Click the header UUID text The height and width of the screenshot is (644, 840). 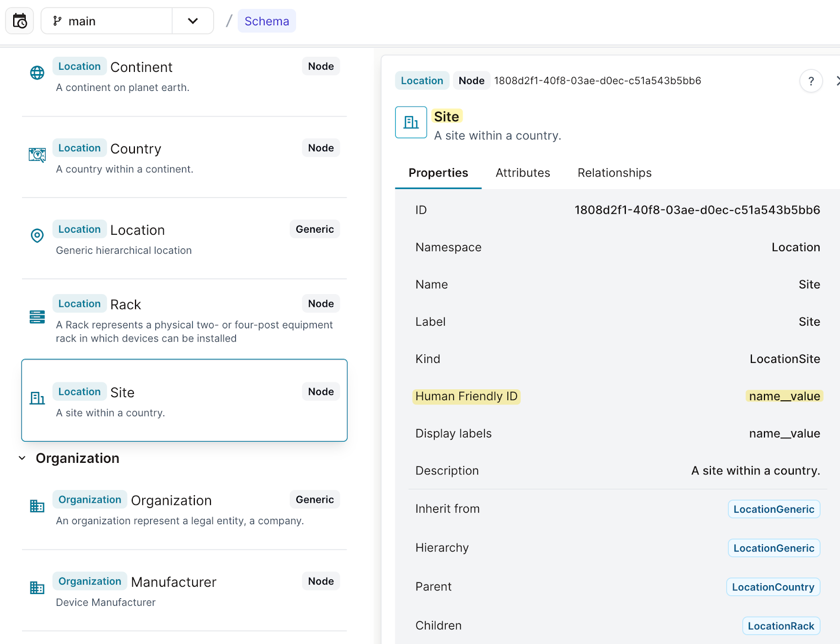click(x=597, y=81)
